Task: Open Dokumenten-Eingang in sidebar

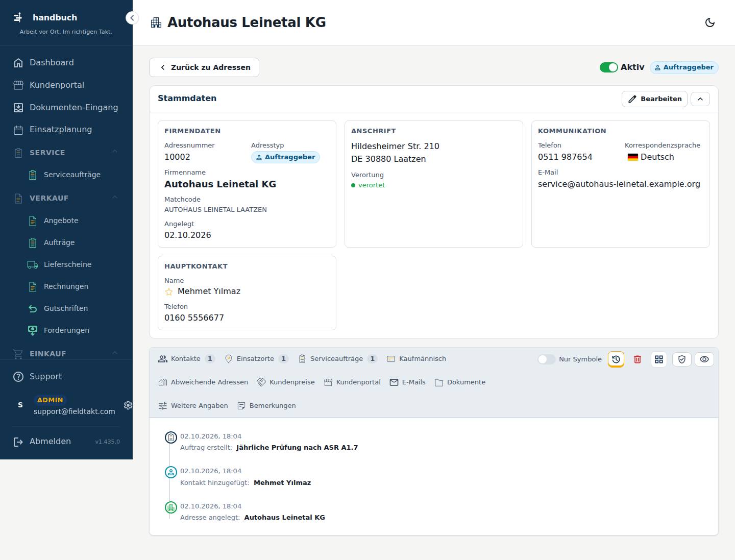Action: (x=66, y=108)
